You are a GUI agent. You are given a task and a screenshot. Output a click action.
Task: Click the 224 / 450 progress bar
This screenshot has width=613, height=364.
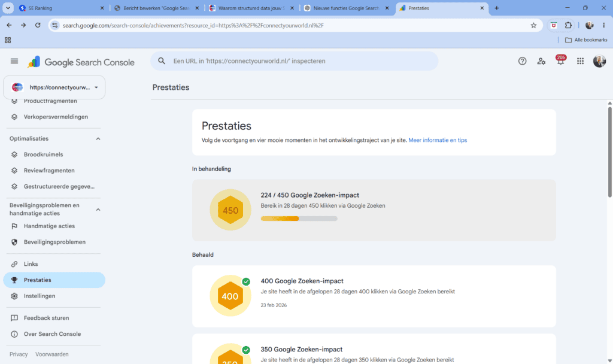click(299, 219)
